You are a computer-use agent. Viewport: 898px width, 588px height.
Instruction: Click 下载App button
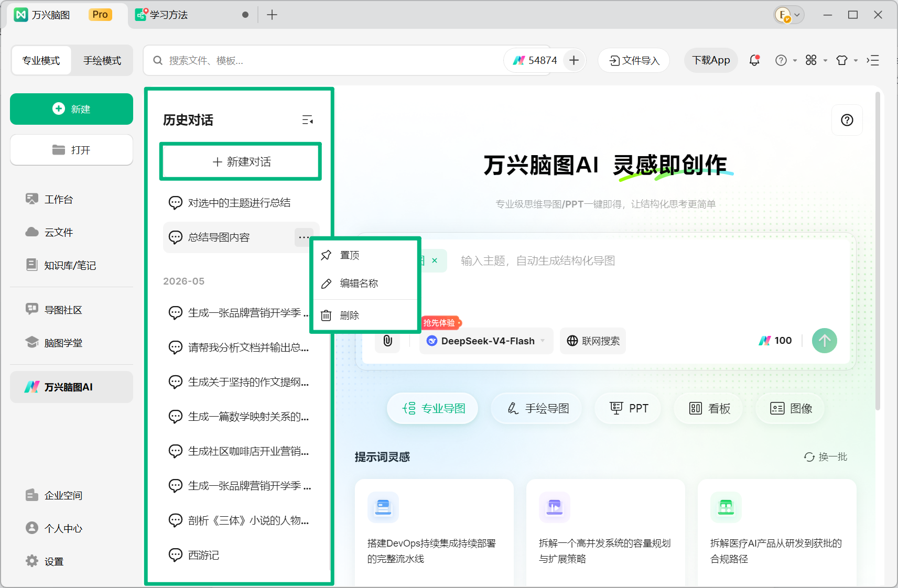tap(711, 60)
